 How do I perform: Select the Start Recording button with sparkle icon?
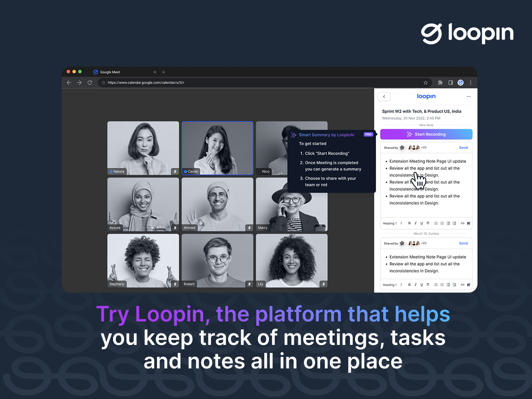[x=426, y=134]
